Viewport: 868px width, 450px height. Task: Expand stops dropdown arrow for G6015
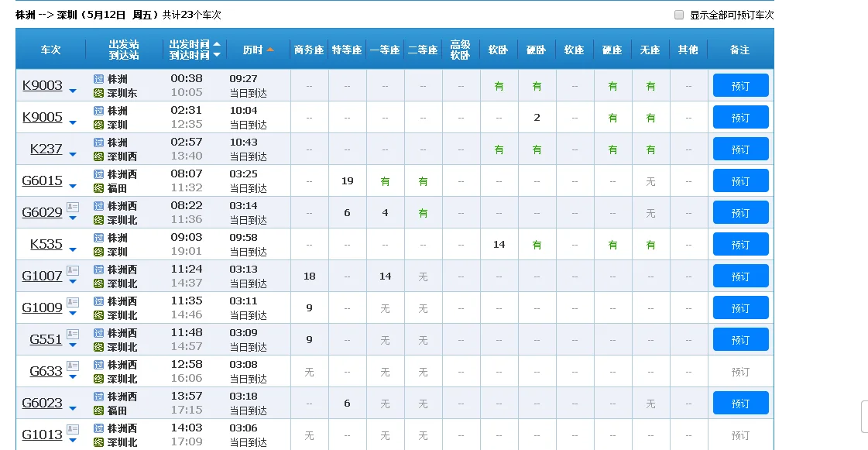point(73,186)
